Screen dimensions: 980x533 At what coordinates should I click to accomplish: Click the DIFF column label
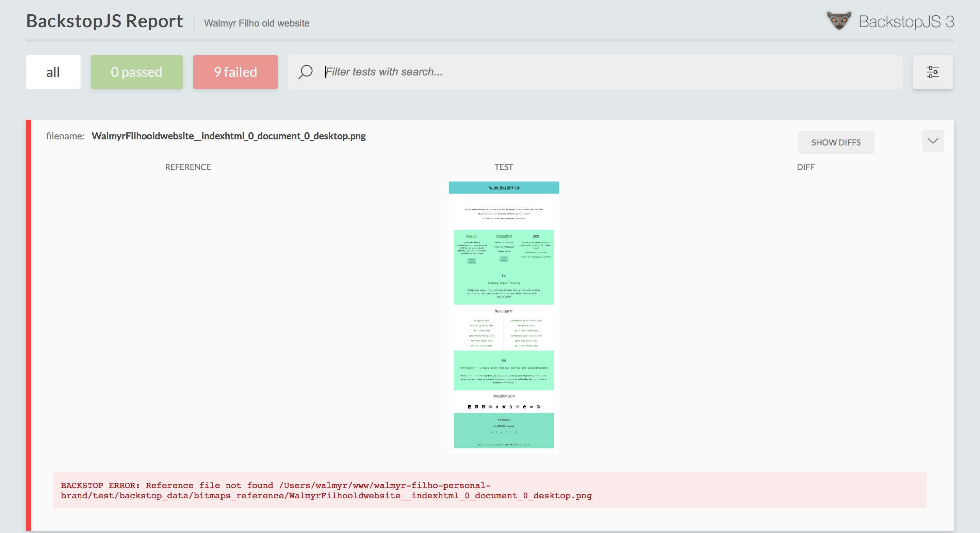[x=805, y=167]
